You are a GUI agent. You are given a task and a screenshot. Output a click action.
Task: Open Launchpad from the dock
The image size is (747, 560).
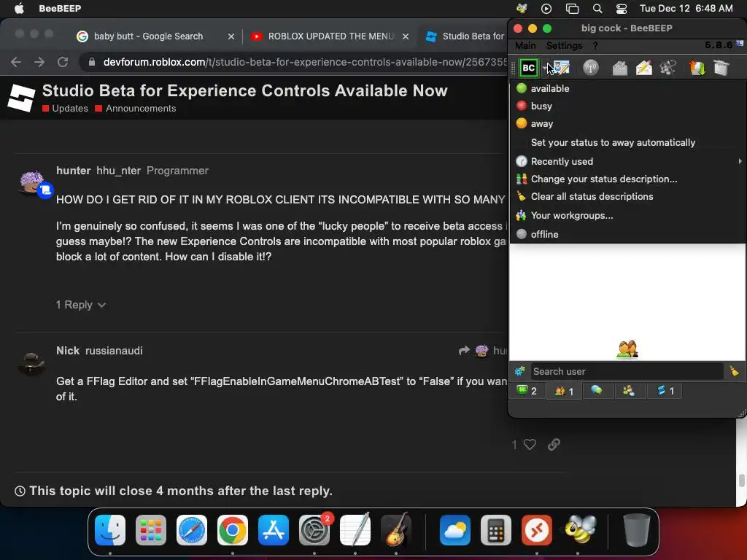click(x=151, y=530)
